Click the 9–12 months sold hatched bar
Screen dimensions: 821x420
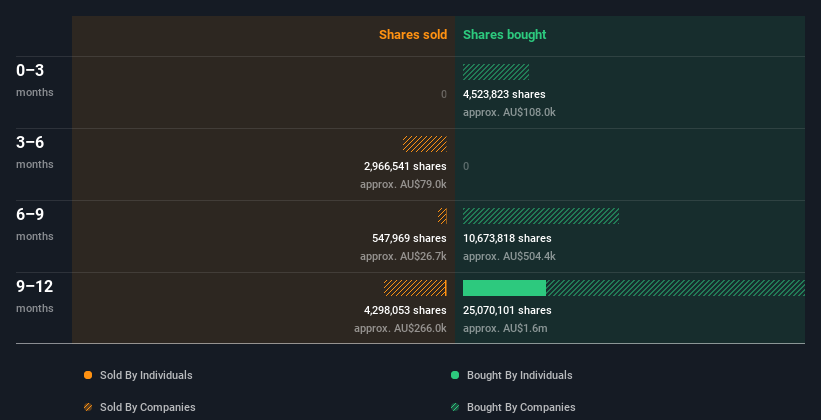414,288
